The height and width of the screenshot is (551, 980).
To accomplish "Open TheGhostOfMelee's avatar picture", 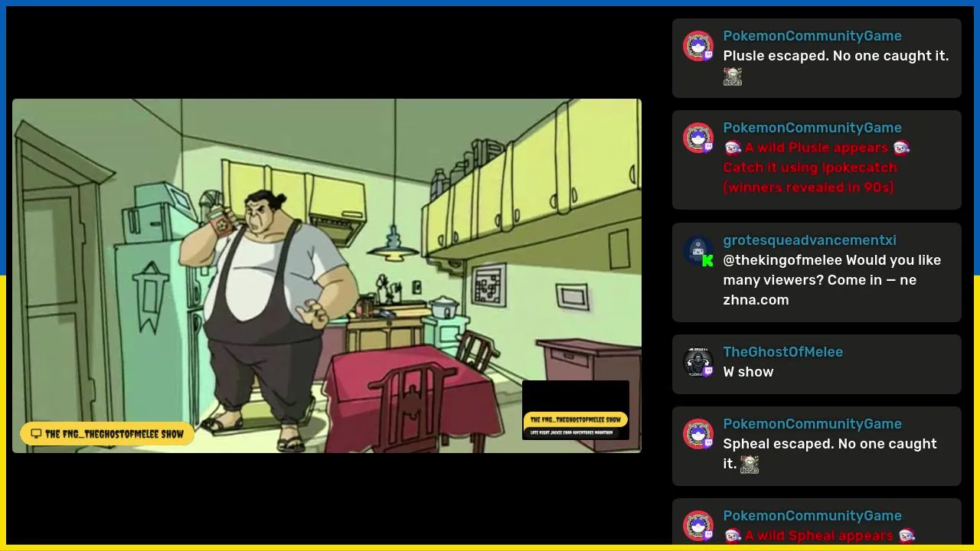I will tap(697, 362).
